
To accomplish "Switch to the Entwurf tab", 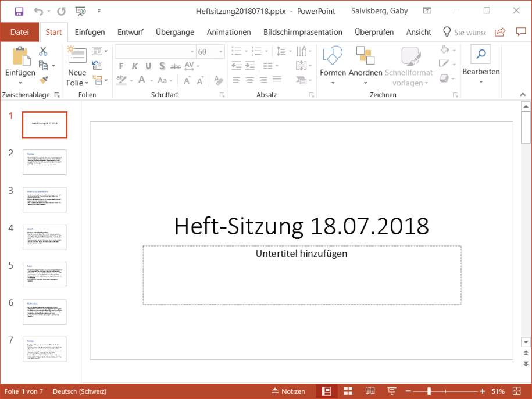I will [130, 32].
